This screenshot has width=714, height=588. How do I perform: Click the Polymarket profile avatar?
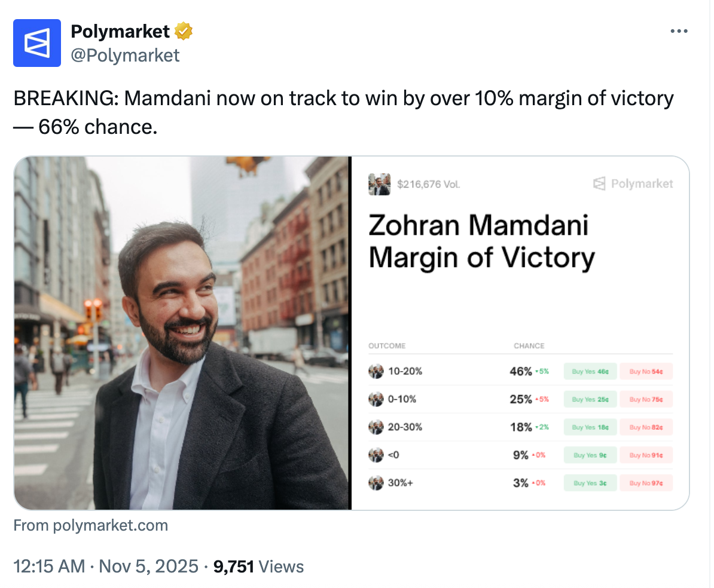[x=37, y=43]
